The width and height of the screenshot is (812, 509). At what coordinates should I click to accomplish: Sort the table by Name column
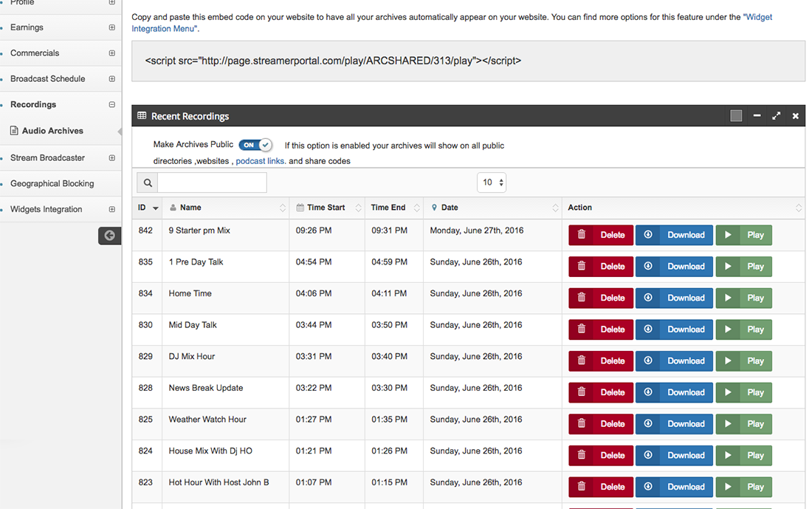[x=282, y=208]
